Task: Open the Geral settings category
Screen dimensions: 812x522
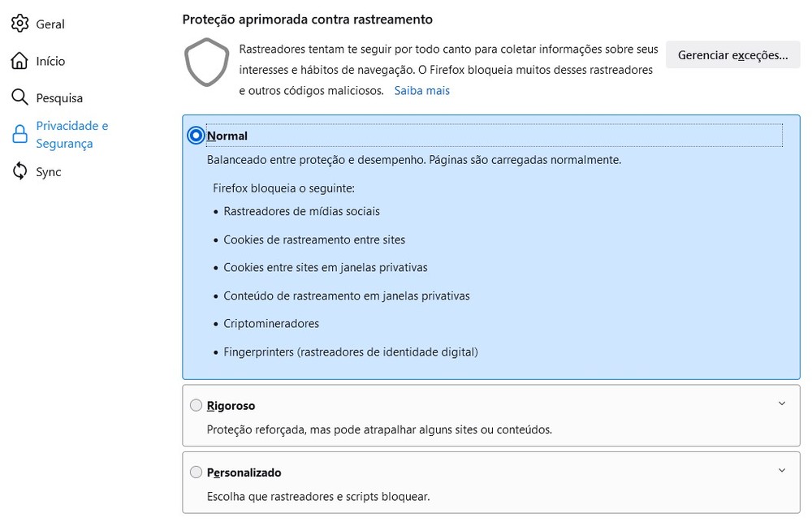Action: [x=50, y=24]
